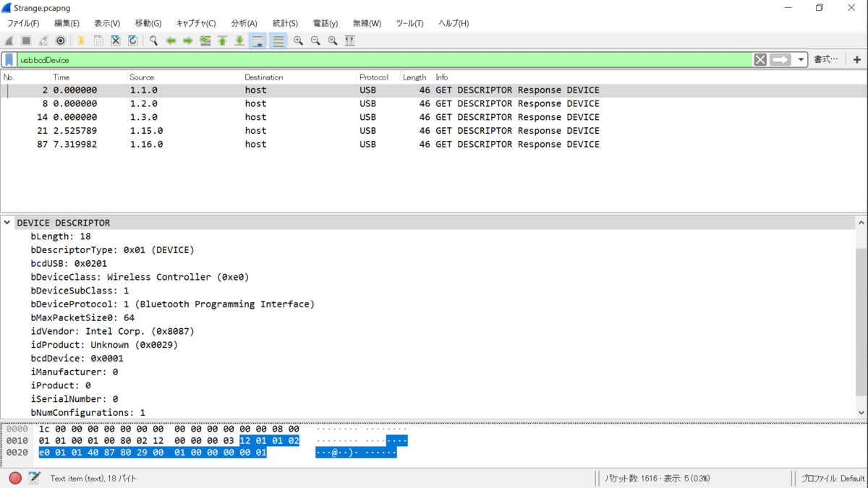
Task: Open the filter history dropdown
Action: [x=800, y=59]
